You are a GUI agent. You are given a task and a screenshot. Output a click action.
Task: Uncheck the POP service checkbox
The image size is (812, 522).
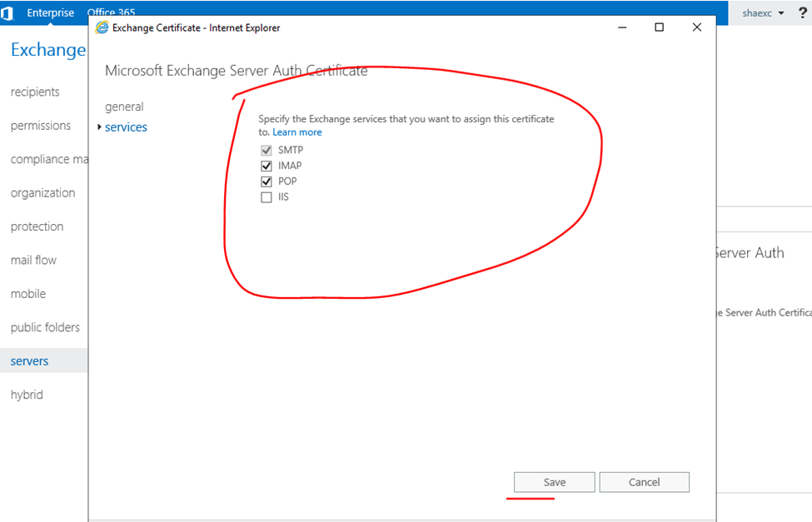pos(267,181)
